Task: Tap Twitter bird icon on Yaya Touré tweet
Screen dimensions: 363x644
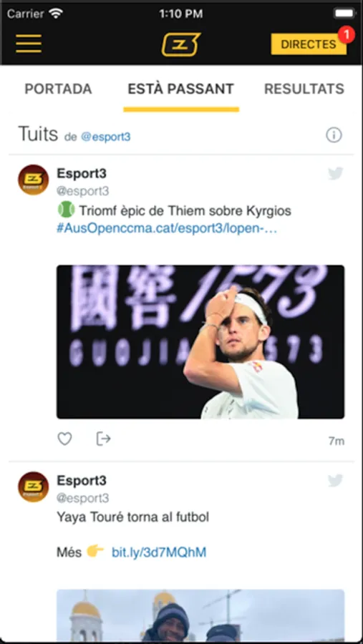Action: (336, 481)
